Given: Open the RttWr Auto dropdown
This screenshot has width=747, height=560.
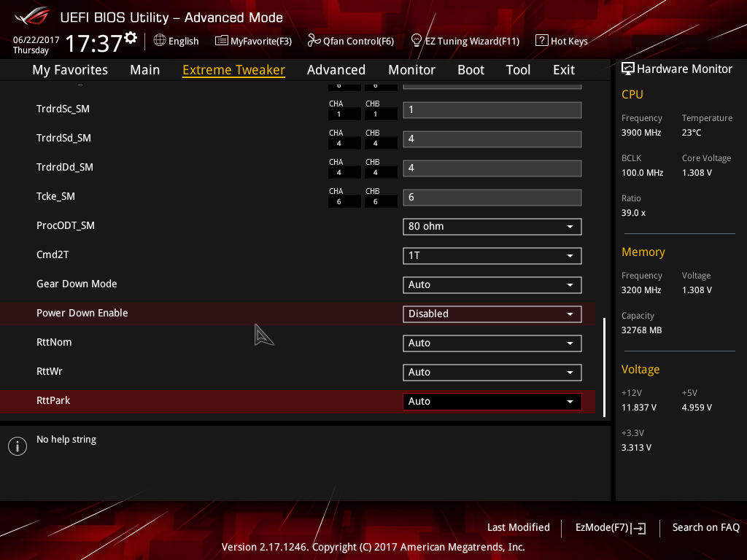Looking at the screenshot, I should 492,373.
